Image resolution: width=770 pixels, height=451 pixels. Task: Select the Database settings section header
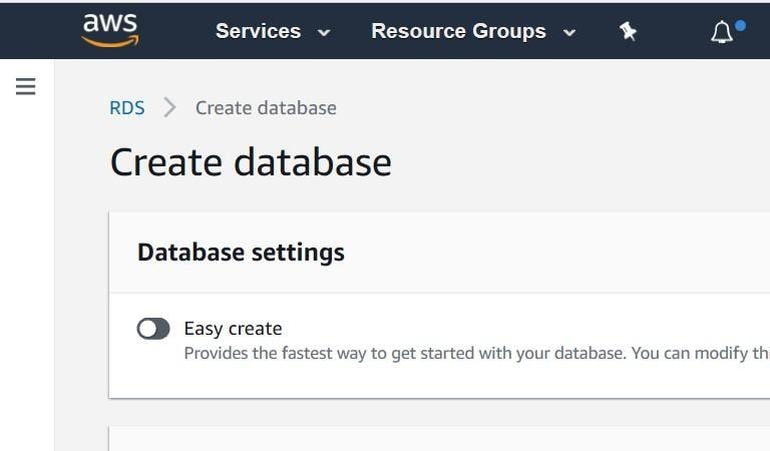[241, 252]
